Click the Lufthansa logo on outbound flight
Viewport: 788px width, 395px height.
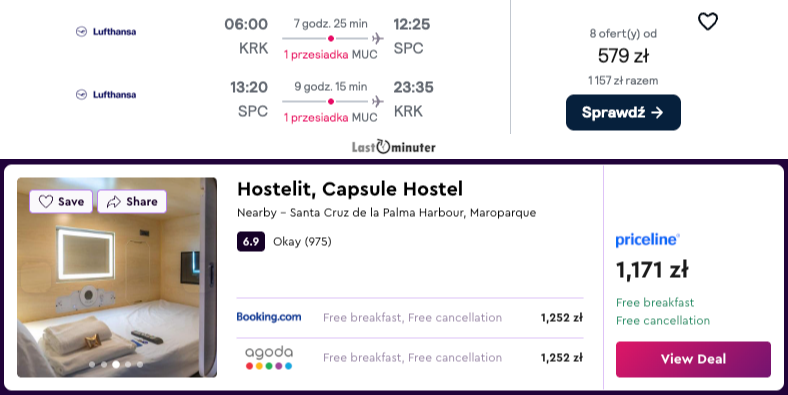pos(106,32)
